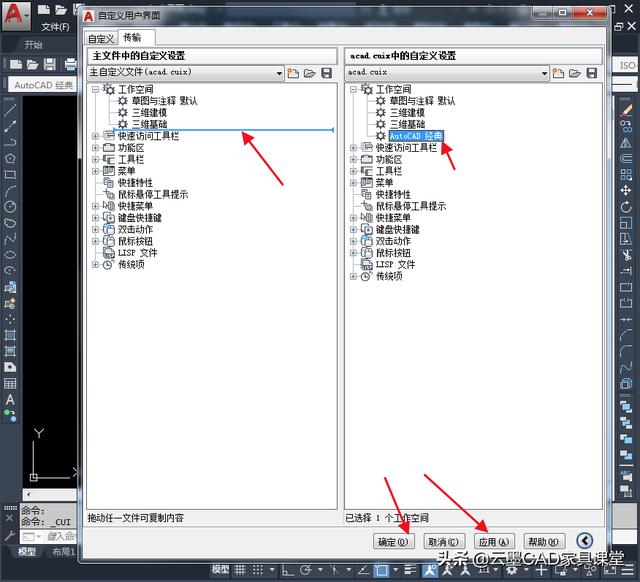Image resolution: width=640 pixels, height=582 pixels.
Task: Select the Rectangle tool in left toolbar
Action: coord(10,175)
